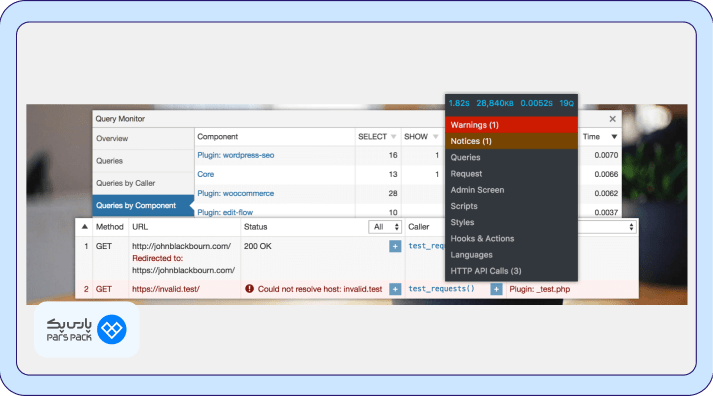Click the Caller column header
The width and height of the screenshot is (713, 396).
[x=419, y=227]
